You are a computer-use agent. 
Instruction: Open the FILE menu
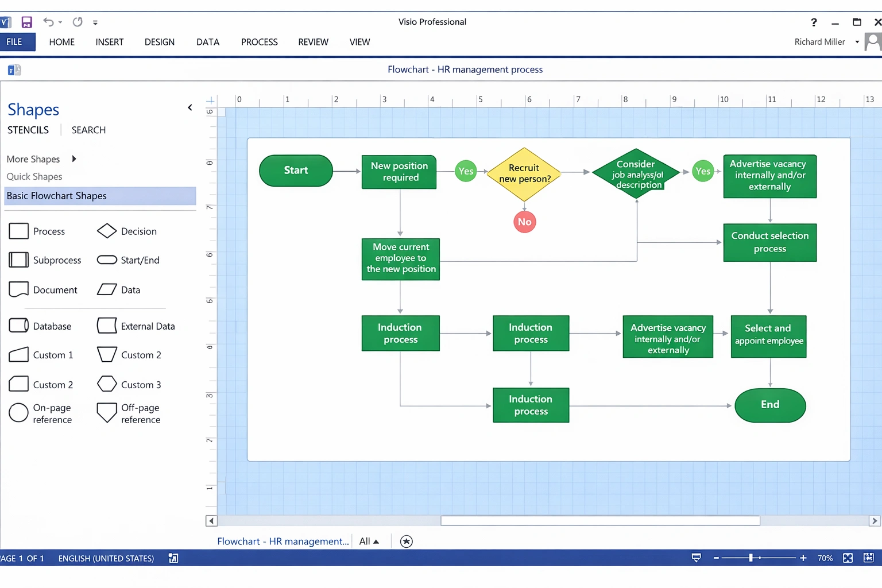point(14,41)
